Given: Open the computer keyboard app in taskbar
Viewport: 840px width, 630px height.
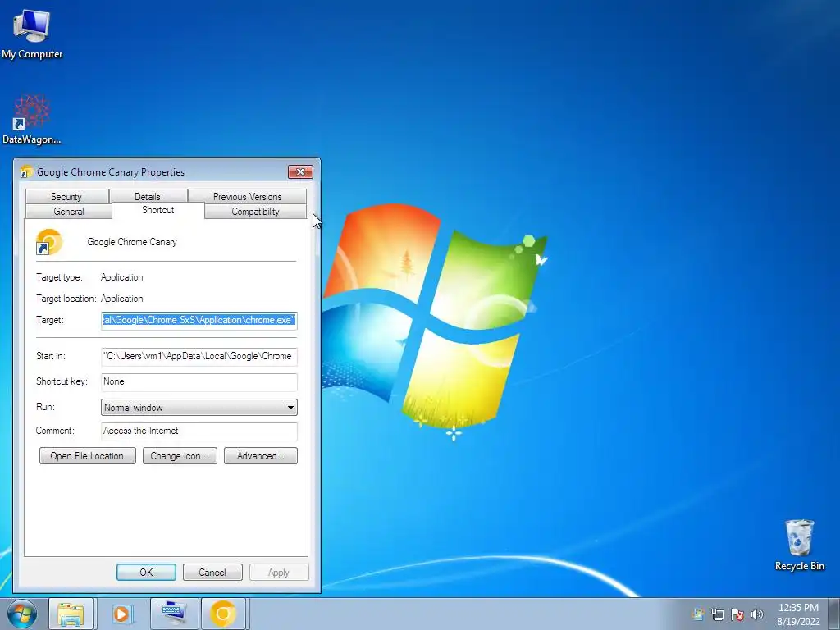Looking at the screenshot, I should (x=174, y=614).
